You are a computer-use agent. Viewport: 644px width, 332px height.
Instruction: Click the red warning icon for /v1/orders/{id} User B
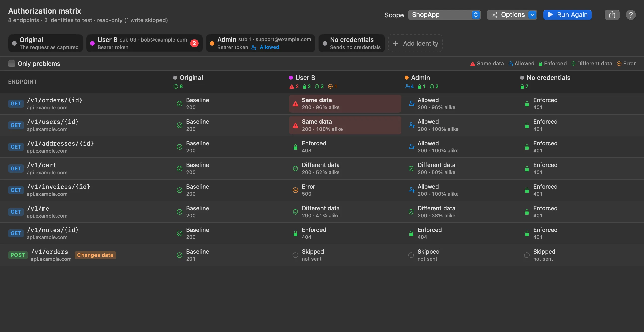click(295, 104)
